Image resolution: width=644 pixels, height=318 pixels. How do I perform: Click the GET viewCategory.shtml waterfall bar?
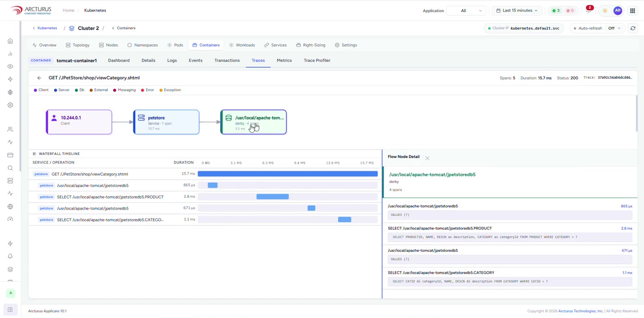pos(288,174)
